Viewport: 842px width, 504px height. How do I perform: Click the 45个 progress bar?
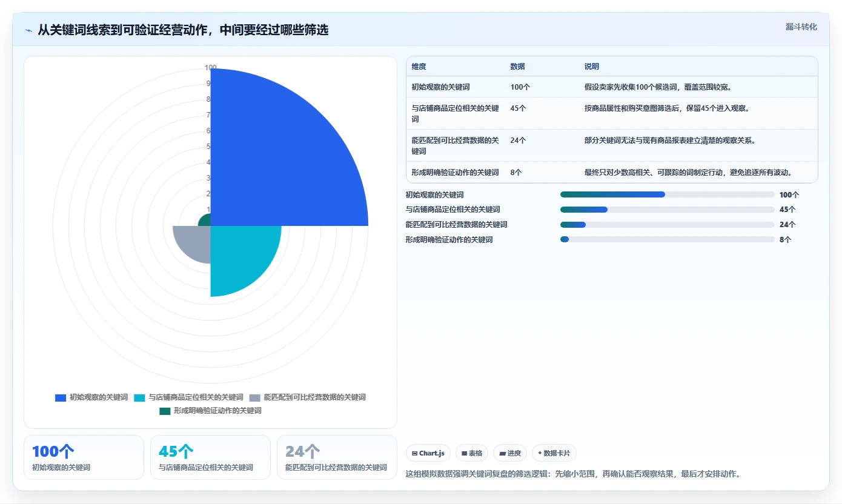tap(668, 210)
